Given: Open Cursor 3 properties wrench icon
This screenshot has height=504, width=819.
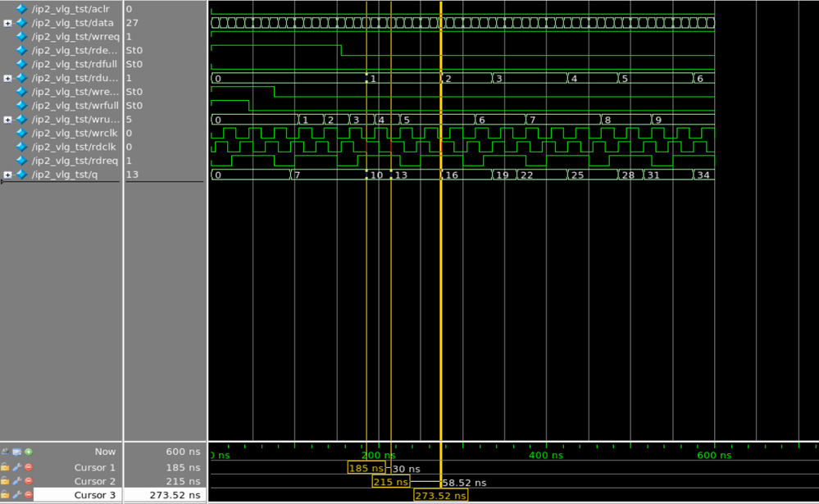Looking at the screenshot, I should 16,495.
